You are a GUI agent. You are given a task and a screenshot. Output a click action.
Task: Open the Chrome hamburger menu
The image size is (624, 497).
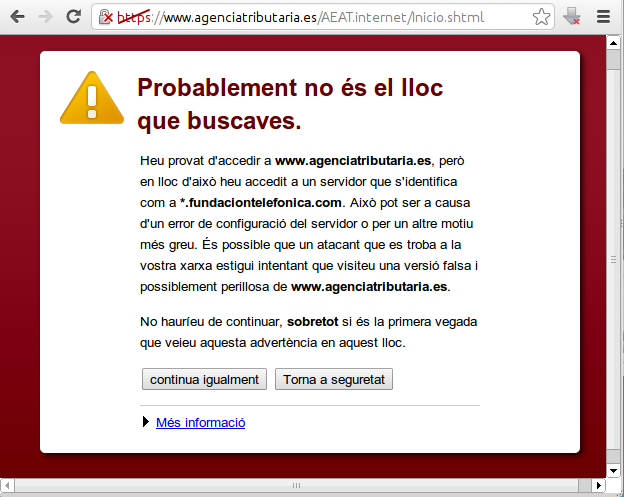(603, 16)
